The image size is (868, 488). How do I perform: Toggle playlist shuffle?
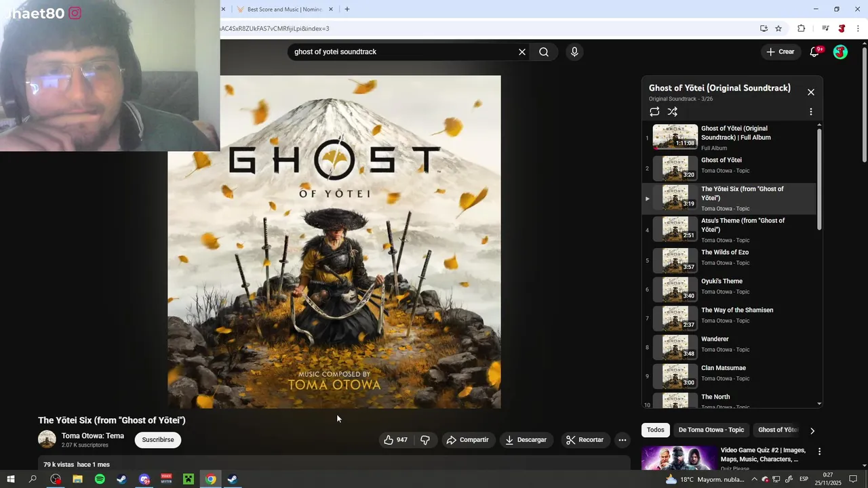(673, 112)
